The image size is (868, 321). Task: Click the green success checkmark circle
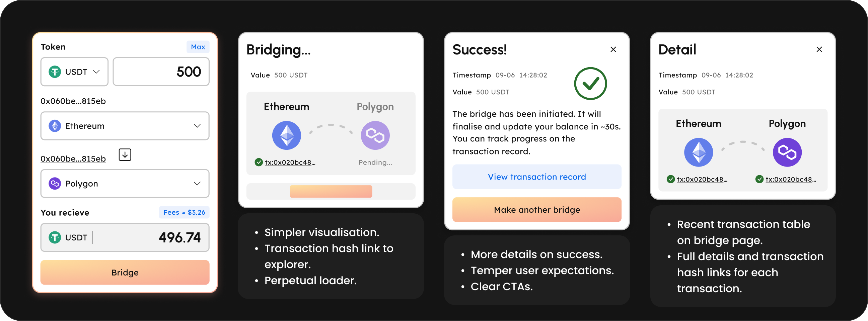[x=590, y=84]
